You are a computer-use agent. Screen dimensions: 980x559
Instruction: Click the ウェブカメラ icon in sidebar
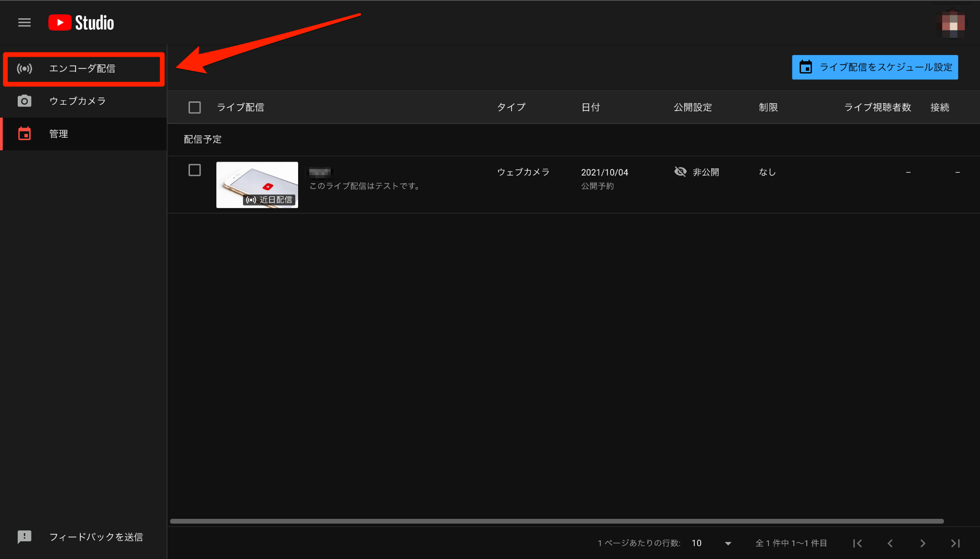(23, 101)
